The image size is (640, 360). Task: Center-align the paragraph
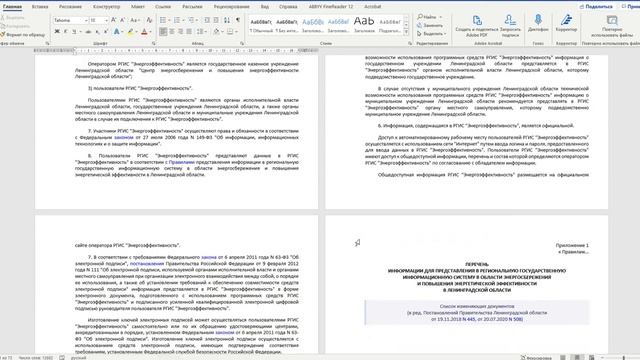[172, 31]
